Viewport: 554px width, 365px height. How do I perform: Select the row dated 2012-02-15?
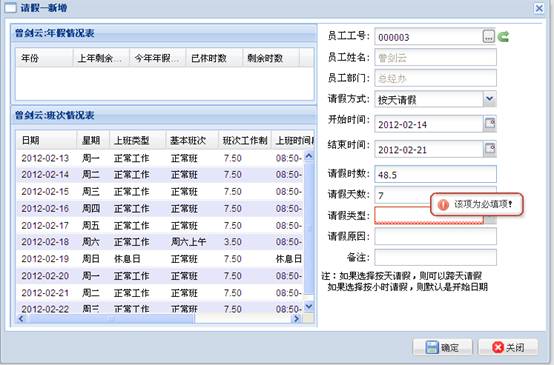(x=160, y=192)
